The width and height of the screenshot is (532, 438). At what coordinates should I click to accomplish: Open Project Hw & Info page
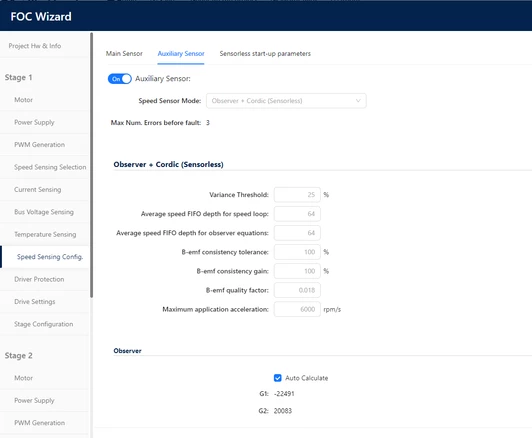(35, 46)
